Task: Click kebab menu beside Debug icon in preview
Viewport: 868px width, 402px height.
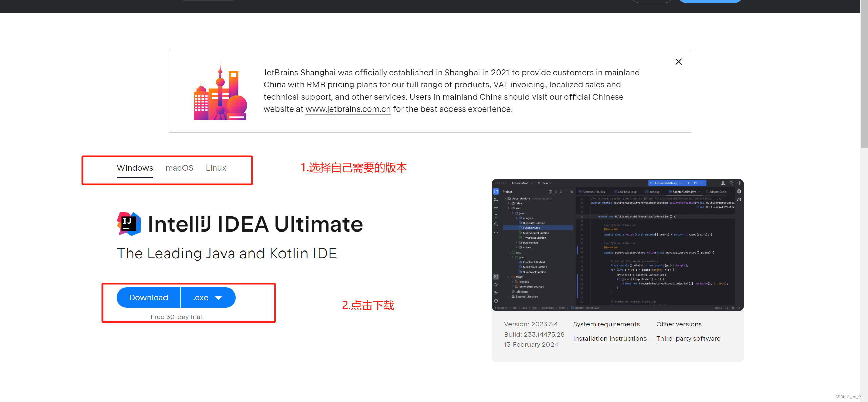Action: point(702,183)
